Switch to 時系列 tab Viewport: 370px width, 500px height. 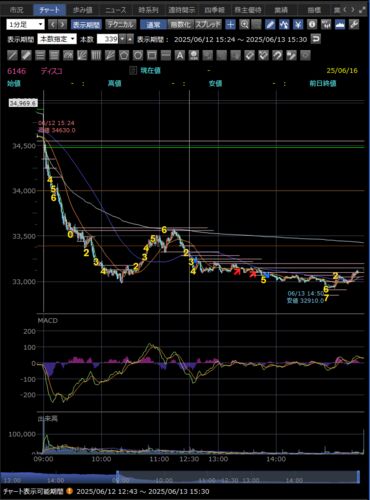point(148,10)
